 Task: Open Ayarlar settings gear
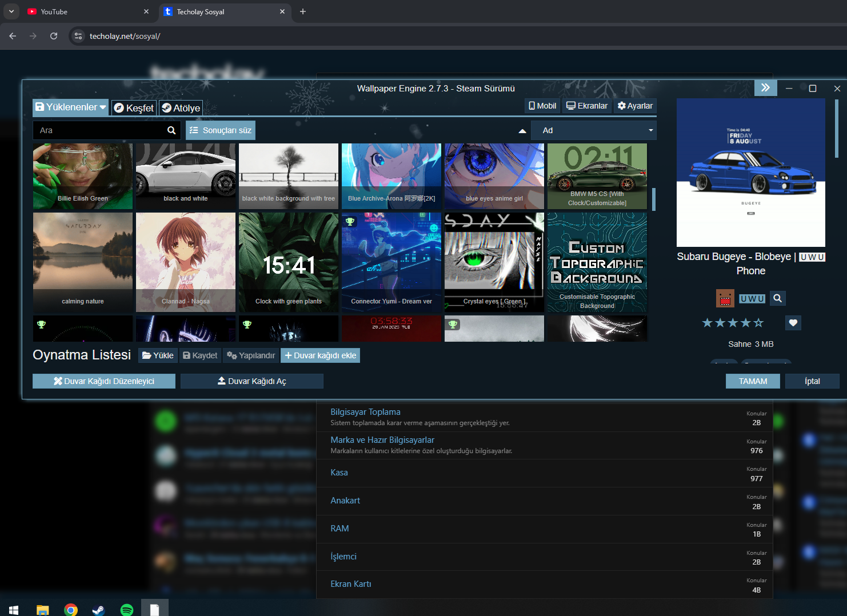[635, 106]
